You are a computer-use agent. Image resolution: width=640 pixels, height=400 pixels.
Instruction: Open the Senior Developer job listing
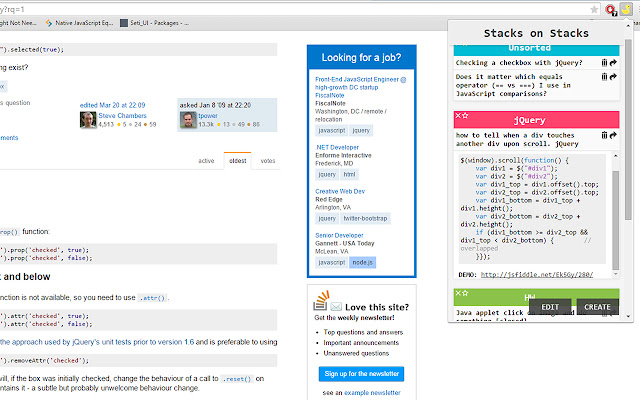tap(339, 236)
